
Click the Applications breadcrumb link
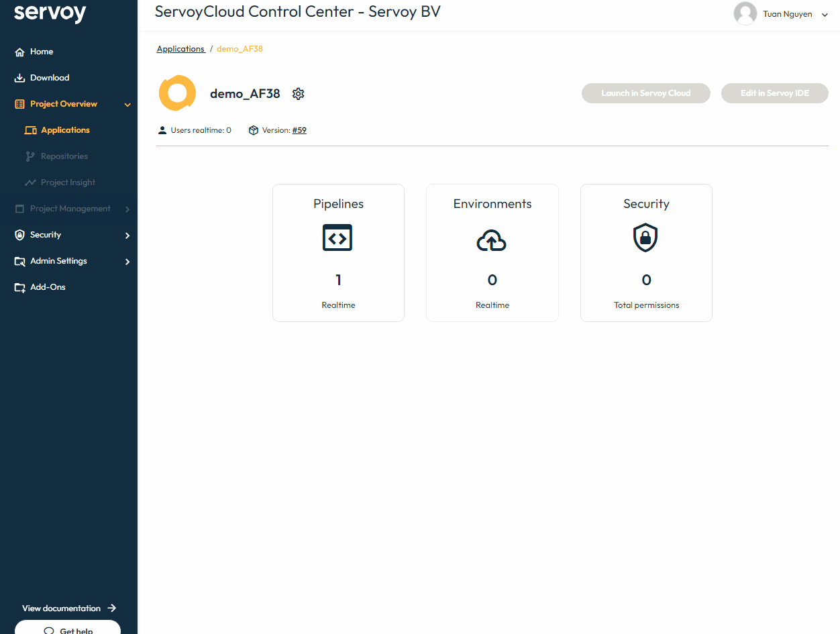tap(180, 49)
